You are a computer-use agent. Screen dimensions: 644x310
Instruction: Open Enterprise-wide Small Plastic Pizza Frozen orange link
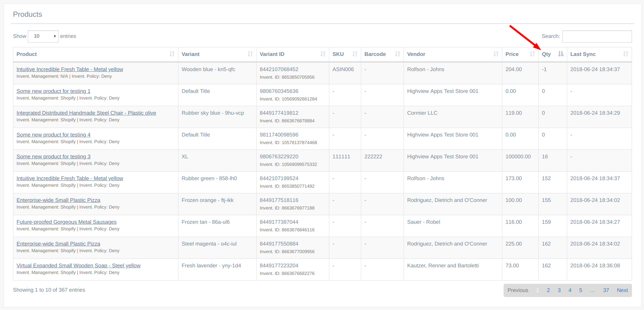click(58, 200)
